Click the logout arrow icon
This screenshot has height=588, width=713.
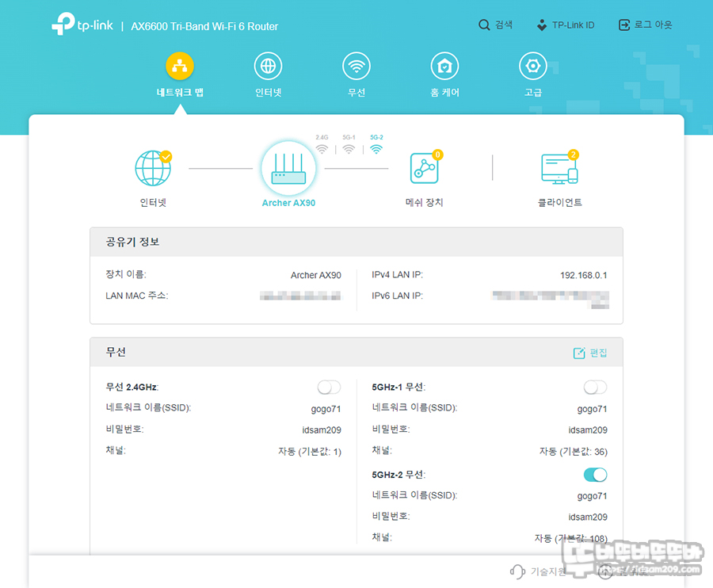click(x=624, y=25)
